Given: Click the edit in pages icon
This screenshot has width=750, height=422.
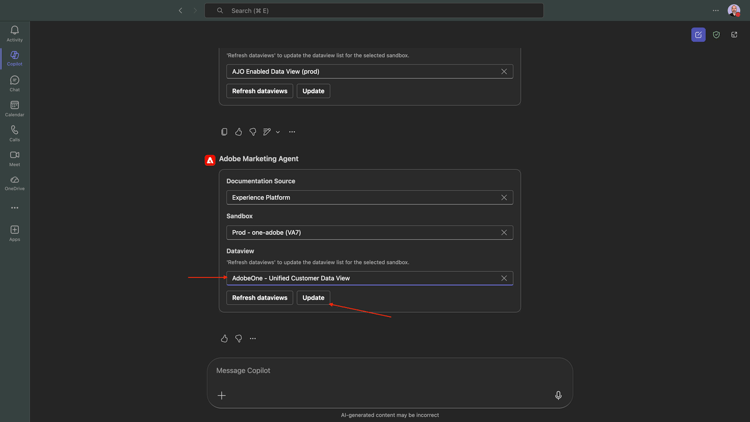Looking at the screenshot, I should 267,132.
